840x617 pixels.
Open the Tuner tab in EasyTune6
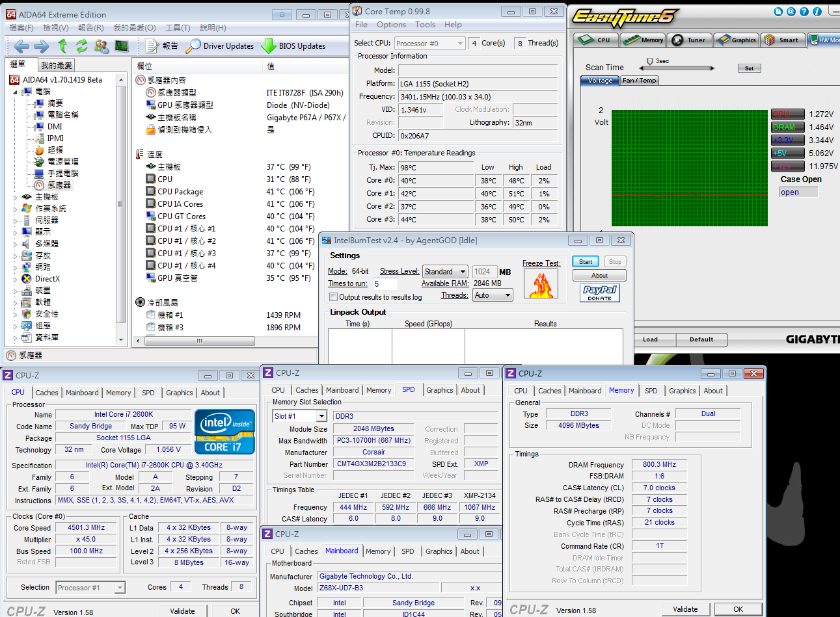pyautogui.click(x=689, y=40)
